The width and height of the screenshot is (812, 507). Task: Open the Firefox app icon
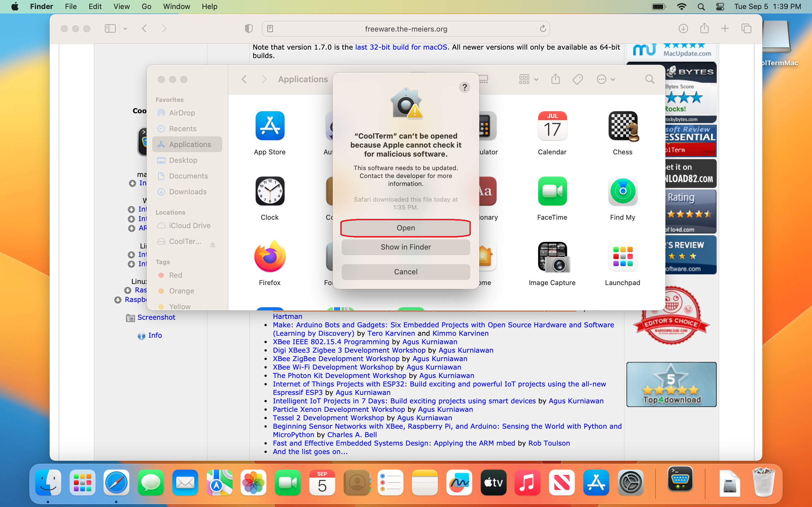[270, 257]
